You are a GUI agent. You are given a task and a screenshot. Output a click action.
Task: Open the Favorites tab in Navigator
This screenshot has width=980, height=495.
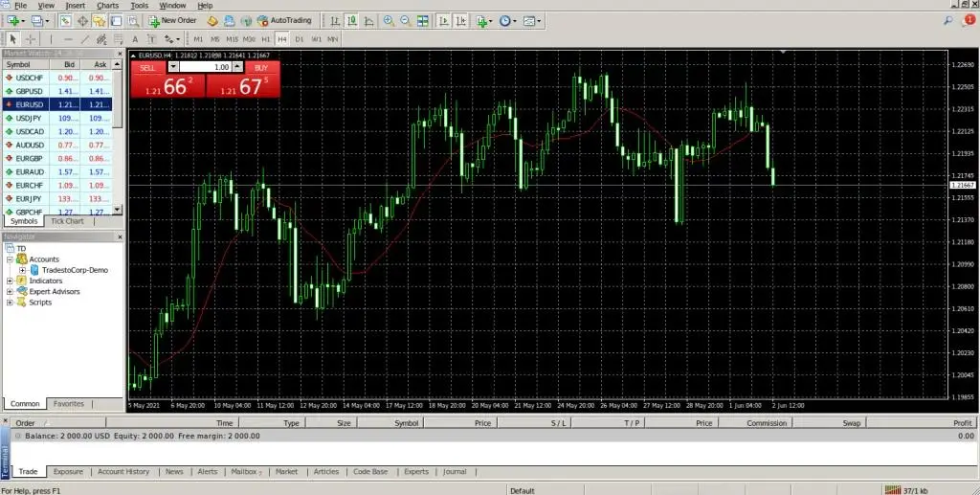69,404
